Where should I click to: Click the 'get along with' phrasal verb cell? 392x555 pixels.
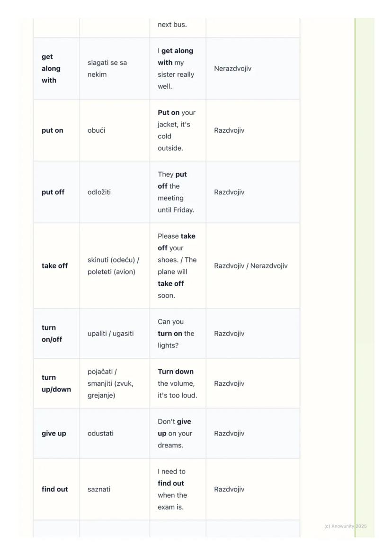click(x=51, y=69)
